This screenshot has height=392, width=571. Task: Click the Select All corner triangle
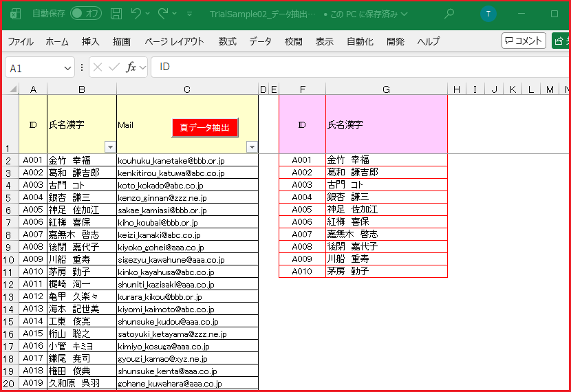(x=13, y=89)
